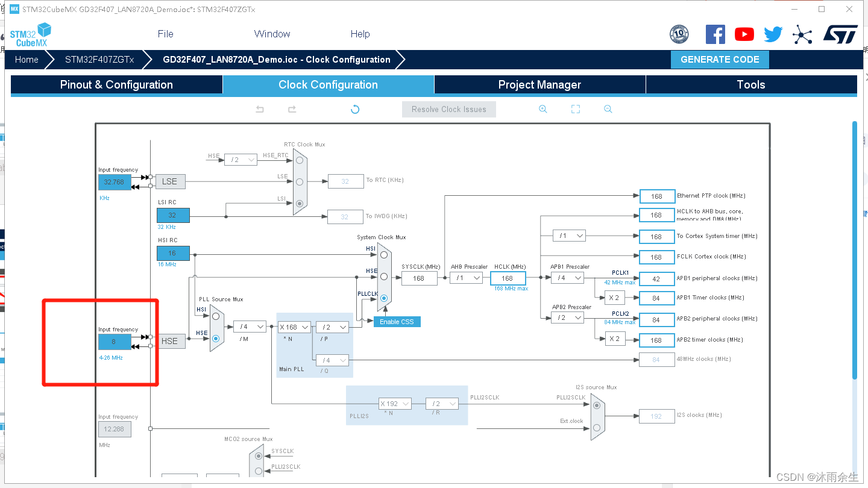Zoom out the clock diagram
The width and height of the screenshot is (868, 488).
point(608,109)
